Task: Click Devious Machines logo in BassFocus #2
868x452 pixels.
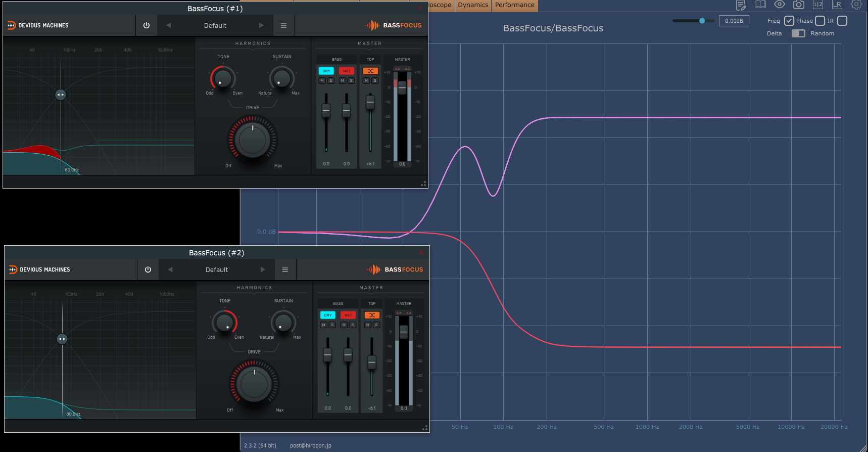Action: [x=39, y=269]
